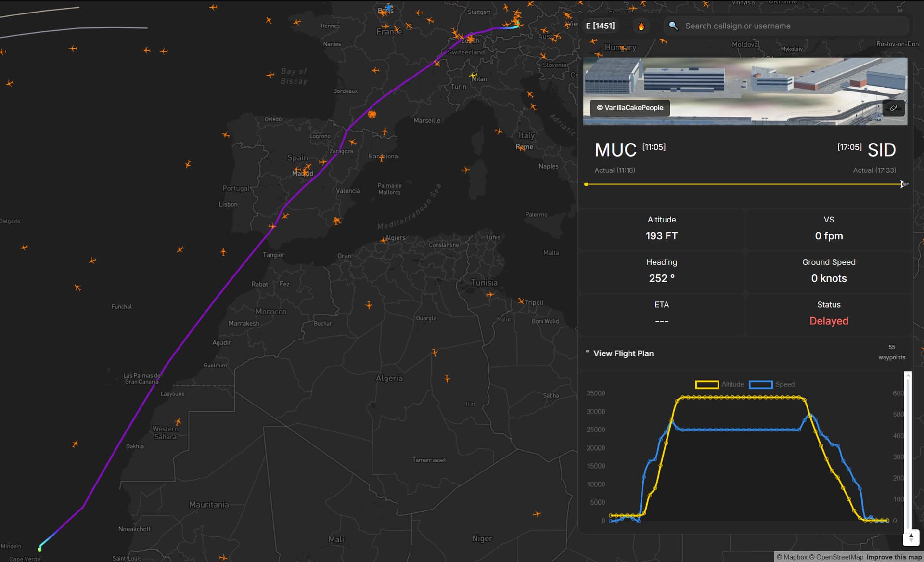Click the compass north reset control
Viewport: 924px width, 562px height.
coord(911,537)
